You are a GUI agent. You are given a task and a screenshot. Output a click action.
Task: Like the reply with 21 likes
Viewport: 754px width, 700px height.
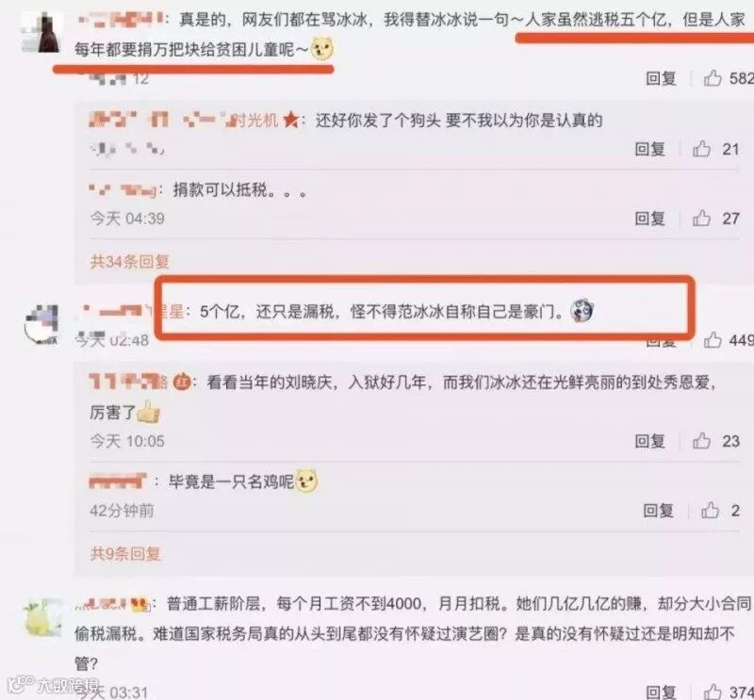701,149
